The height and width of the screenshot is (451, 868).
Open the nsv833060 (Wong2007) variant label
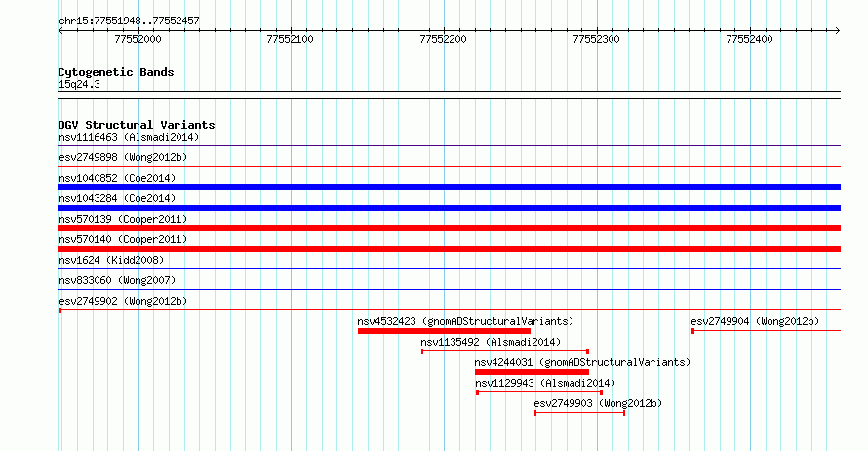click(x=117, y=280)
